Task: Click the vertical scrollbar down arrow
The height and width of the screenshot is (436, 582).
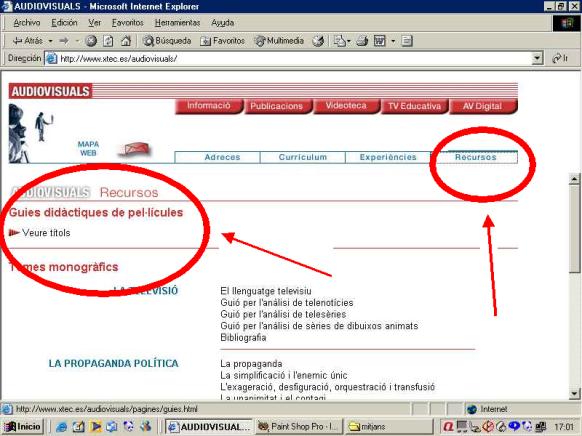Action: 574,394
